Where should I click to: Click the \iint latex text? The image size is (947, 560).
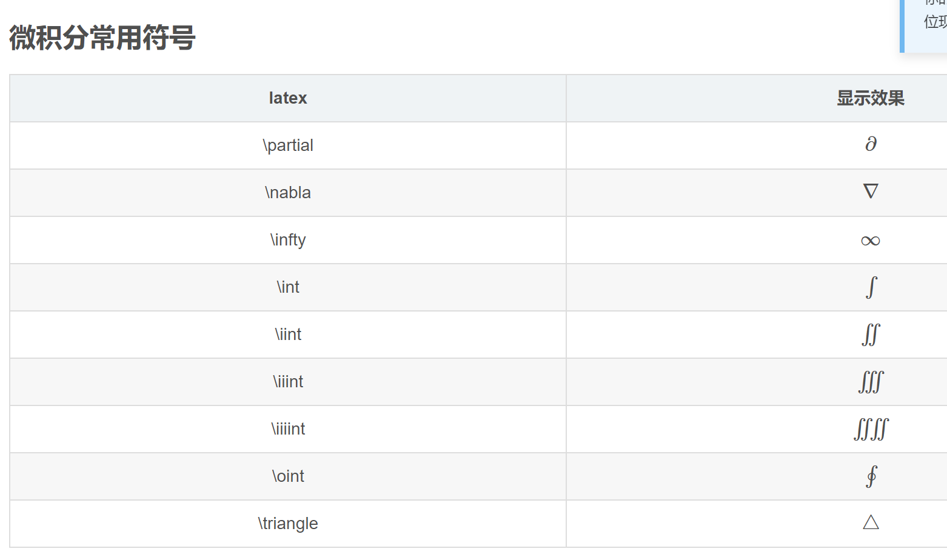coord(288,335)
